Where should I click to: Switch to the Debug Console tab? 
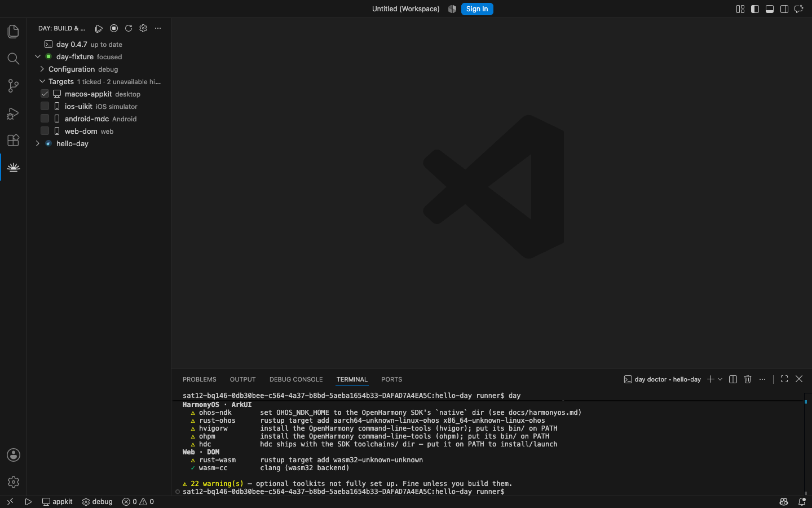pos(296,379)
